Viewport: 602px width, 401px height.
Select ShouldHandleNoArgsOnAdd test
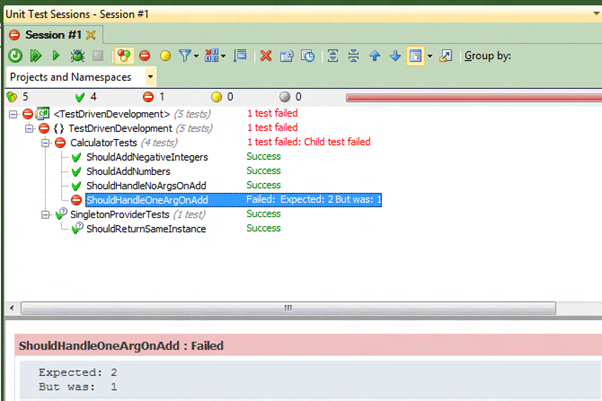tap(146, 186)
